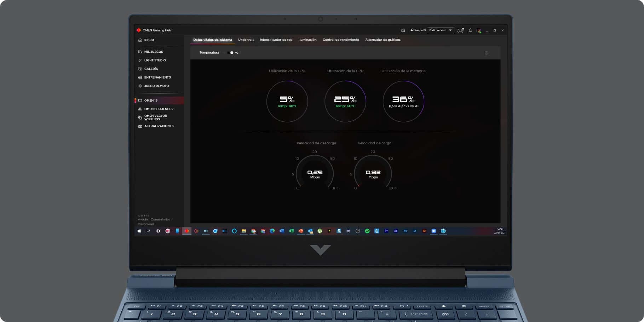Open Spotify from the taskbar

coord(367,231)
